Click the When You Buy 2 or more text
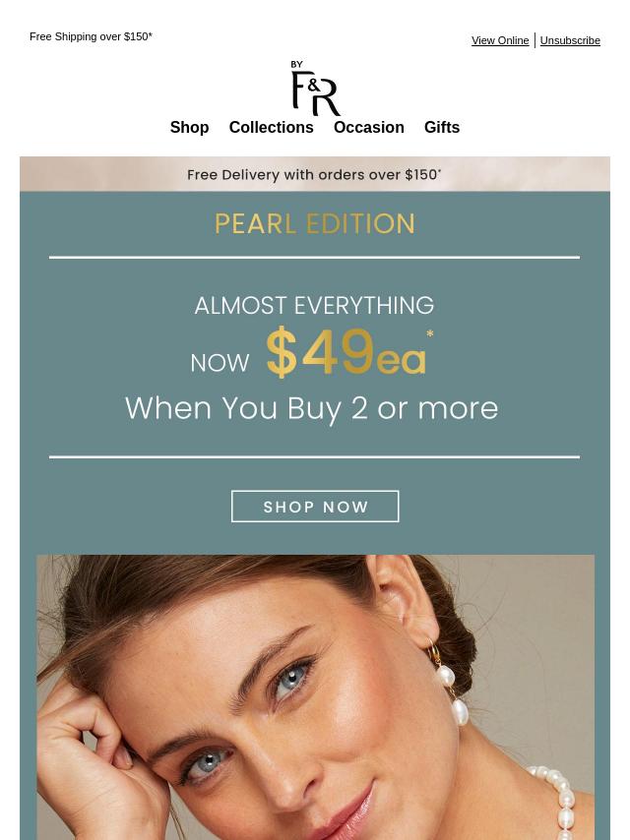 311,408
